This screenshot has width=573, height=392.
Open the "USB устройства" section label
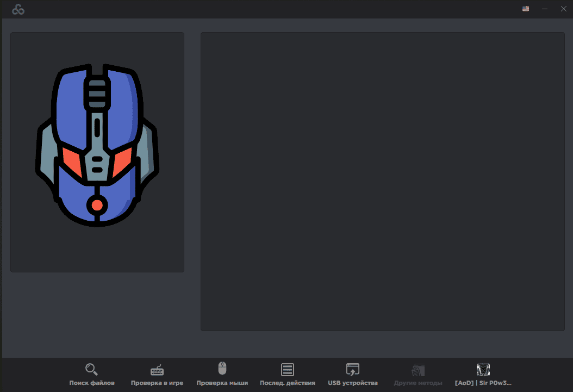353,383
